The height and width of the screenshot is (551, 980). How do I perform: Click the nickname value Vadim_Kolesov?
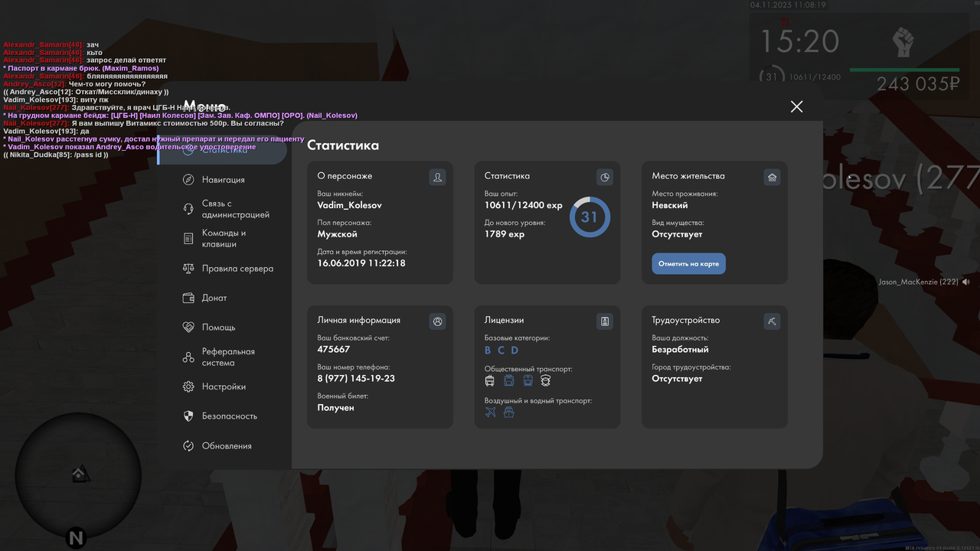(x=350, y=205)
